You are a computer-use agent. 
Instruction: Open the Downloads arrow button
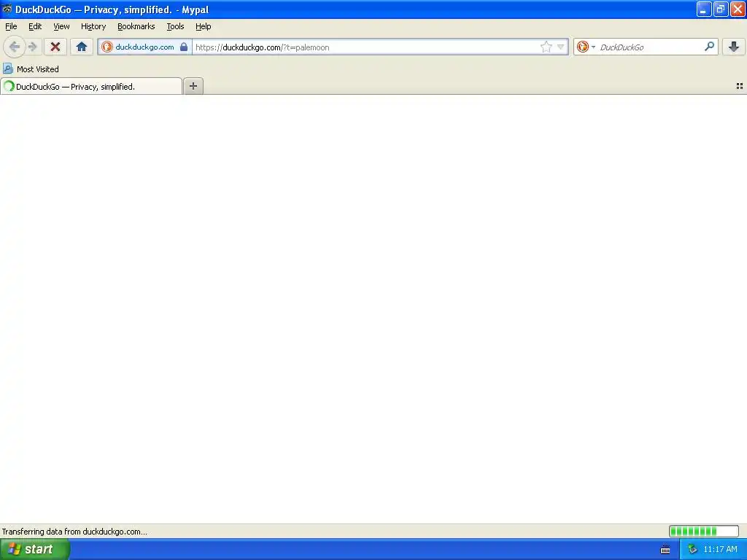[x=734, y=47]
